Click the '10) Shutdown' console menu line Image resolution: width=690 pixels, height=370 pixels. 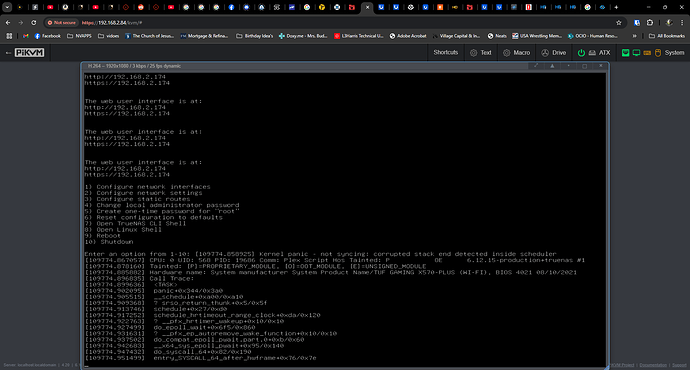(x=109, y=242)
